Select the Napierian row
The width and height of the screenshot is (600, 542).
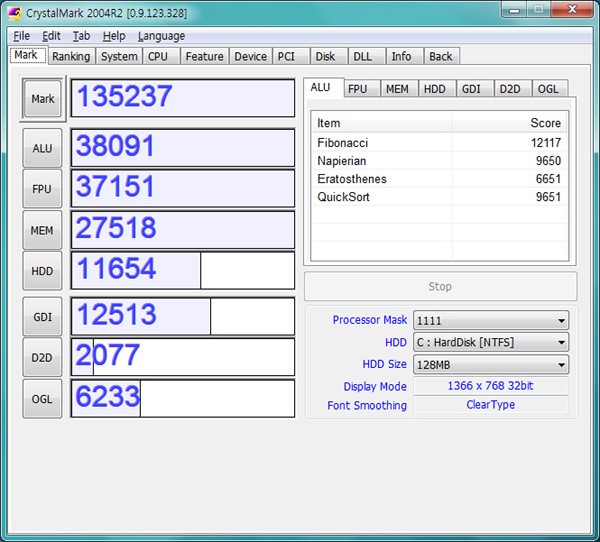[x=439, y=161]
